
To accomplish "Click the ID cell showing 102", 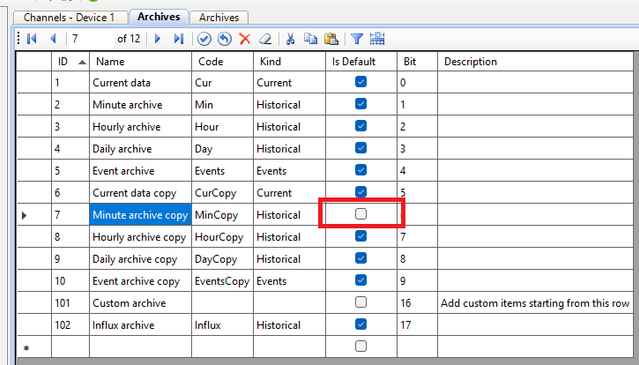I will pos(71,325).
